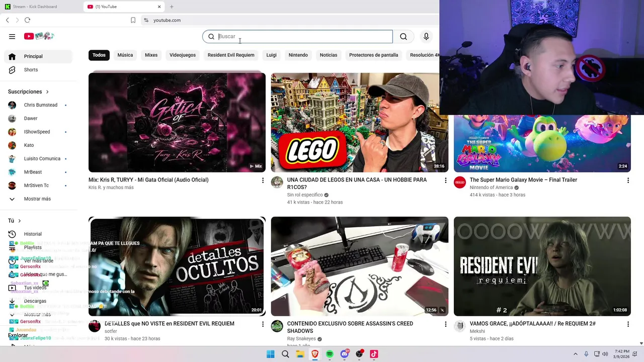Open Chris Bumstead channel subscription
The image size is (644, 362).
(x=38, y=105)
